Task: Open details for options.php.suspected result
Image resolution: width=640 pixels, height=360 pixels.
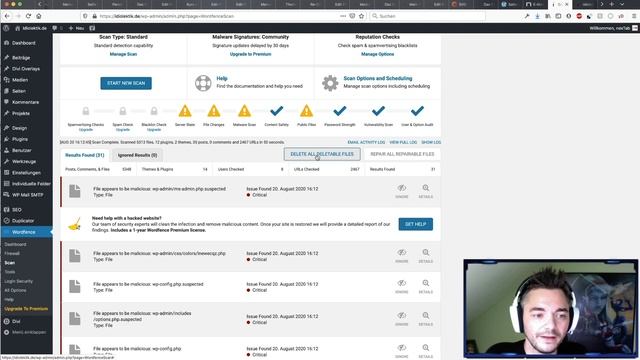Action: click(426, 318)
